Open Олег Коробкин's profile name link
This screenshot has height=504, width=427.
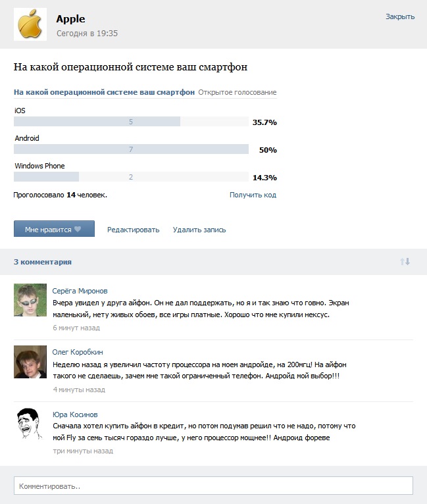coord(78,352)
